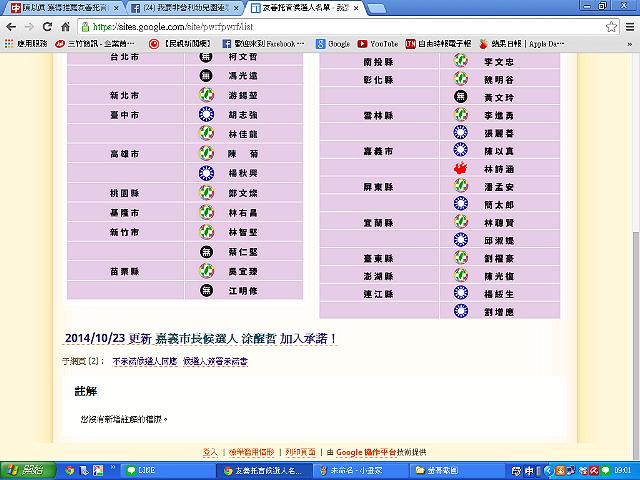
Task: Click the DPP party emblem beside 陳 菊
Action: point(206,154)
